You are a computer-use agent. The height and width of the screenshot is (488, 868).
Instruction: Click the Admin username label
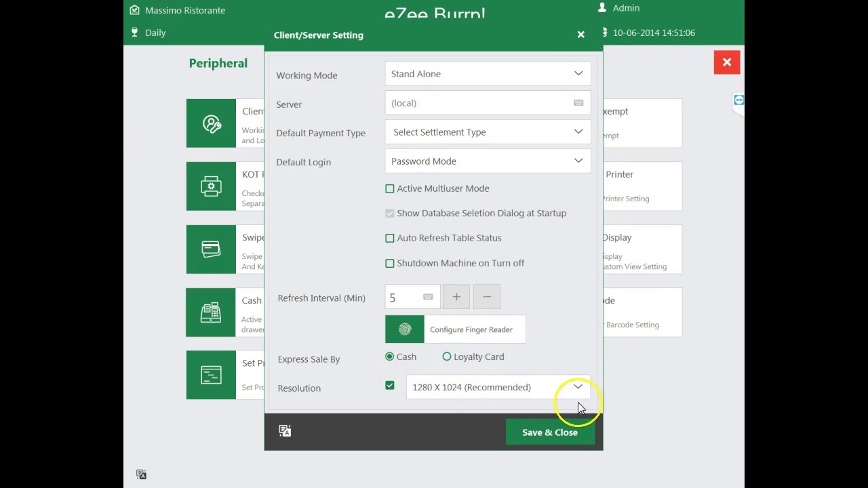click(626, 7)
